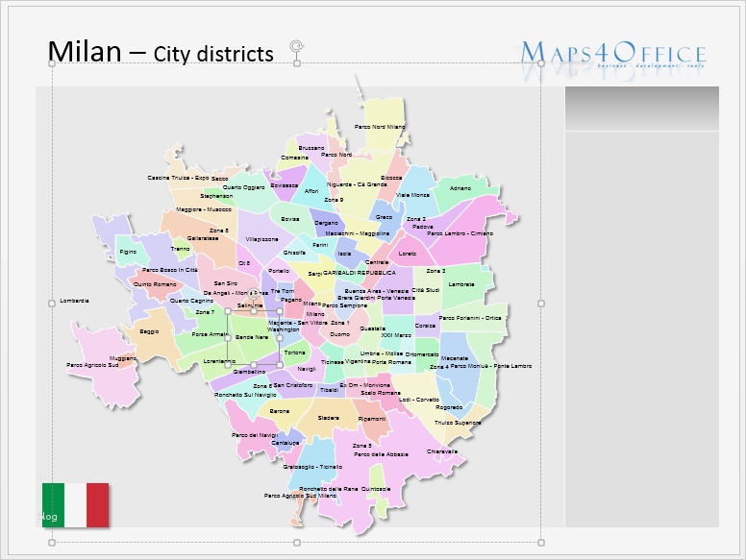Select the Trenno district label
Viewport: 746px width, 560px height.
181,249
